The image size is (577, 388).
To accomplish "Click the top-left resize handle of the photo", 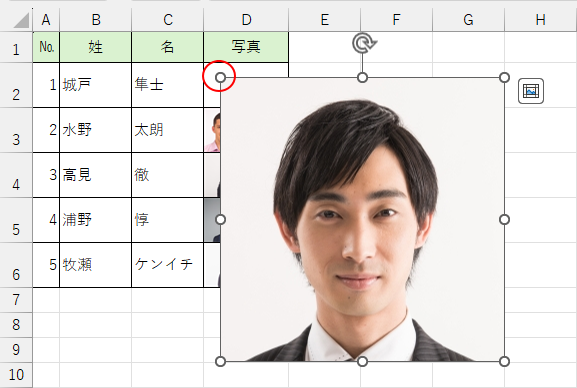I will (x=220, y=77).
